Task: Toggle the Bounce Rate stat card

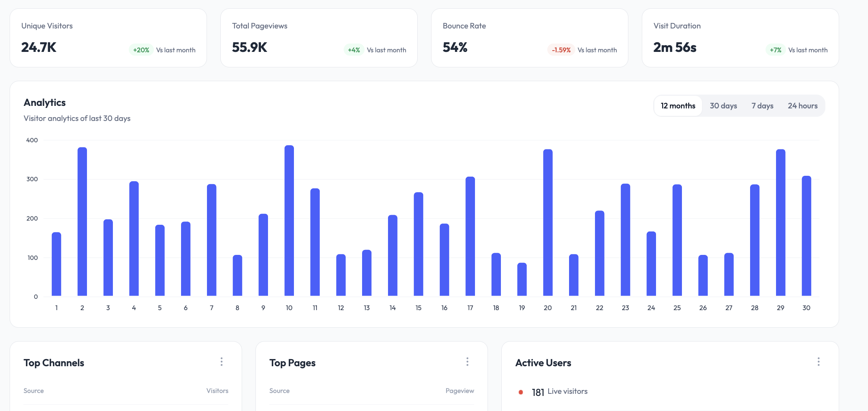Action: 529,38
